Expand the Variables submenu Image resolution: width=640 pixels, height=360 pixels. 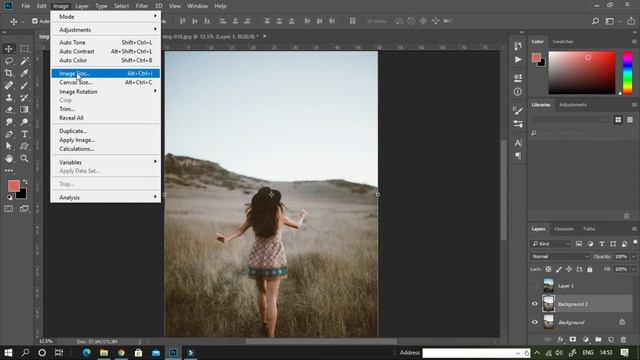pos(106,162)
